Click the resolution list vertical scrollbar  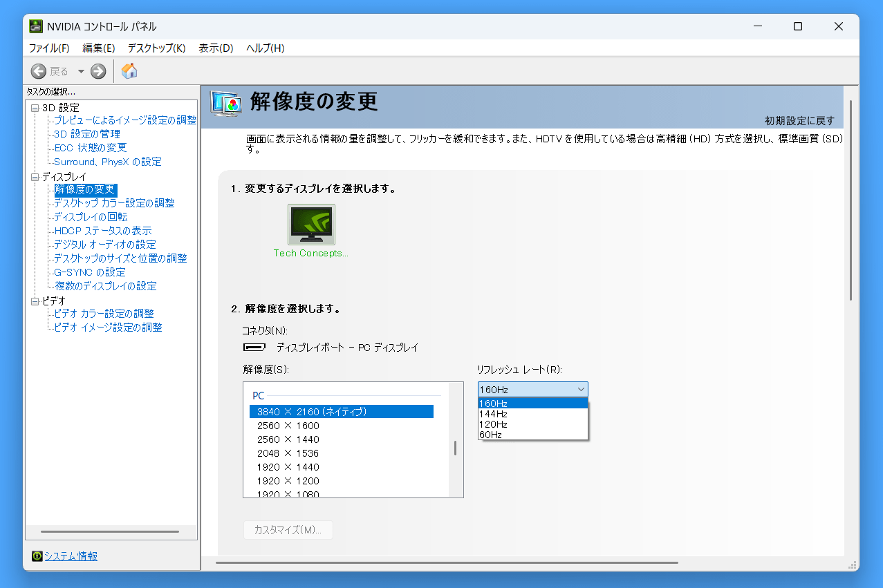click(455, 448)
